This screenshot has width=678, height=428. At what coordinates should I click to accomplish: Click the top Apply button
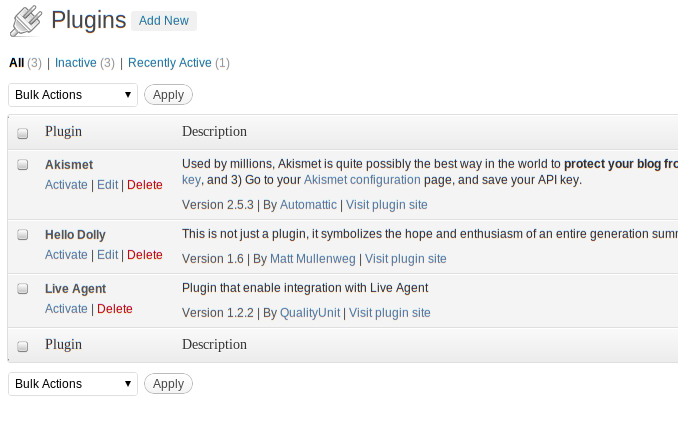tap(168, 95)
